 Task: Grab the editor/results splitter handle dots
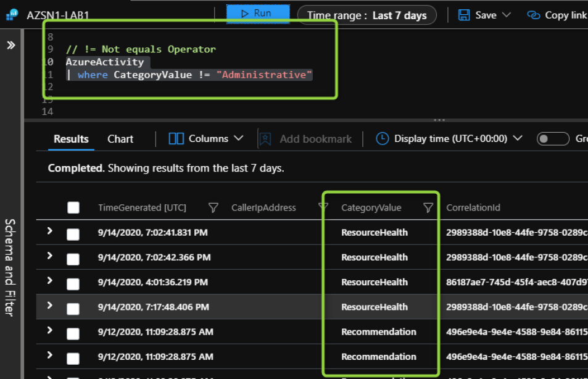[x=439, y=120]
